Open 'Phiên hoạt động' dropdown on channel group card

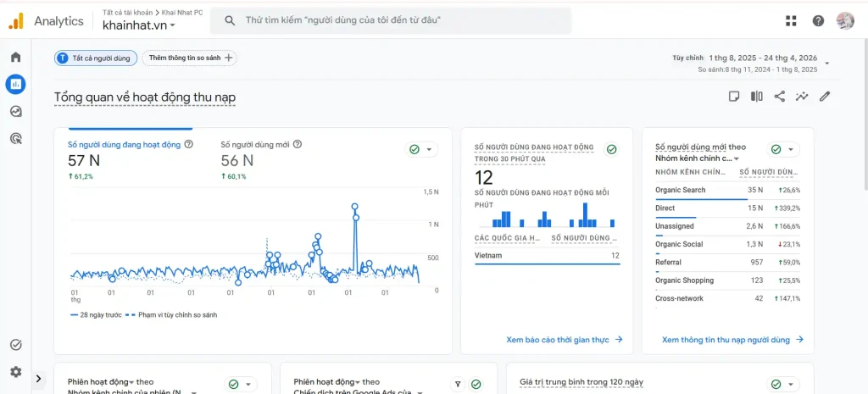102,382
